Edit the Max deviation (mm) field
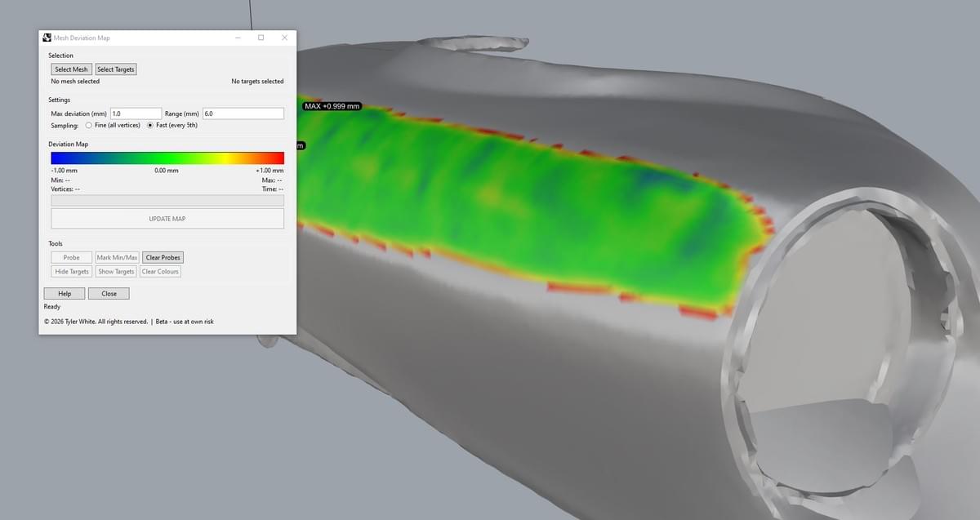This screenshot has width=980, height=520. click(136, 113)
